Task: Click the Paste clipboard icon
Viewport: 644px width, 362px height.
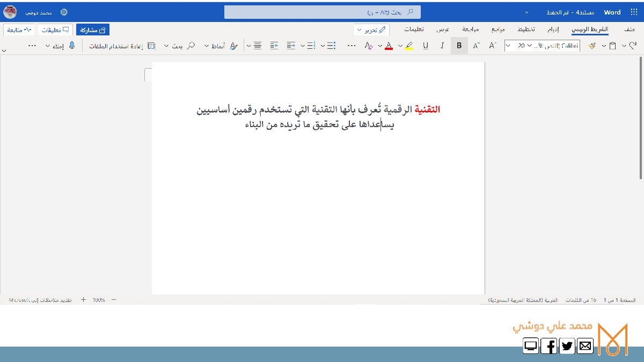Action: [x=612, y=46]
